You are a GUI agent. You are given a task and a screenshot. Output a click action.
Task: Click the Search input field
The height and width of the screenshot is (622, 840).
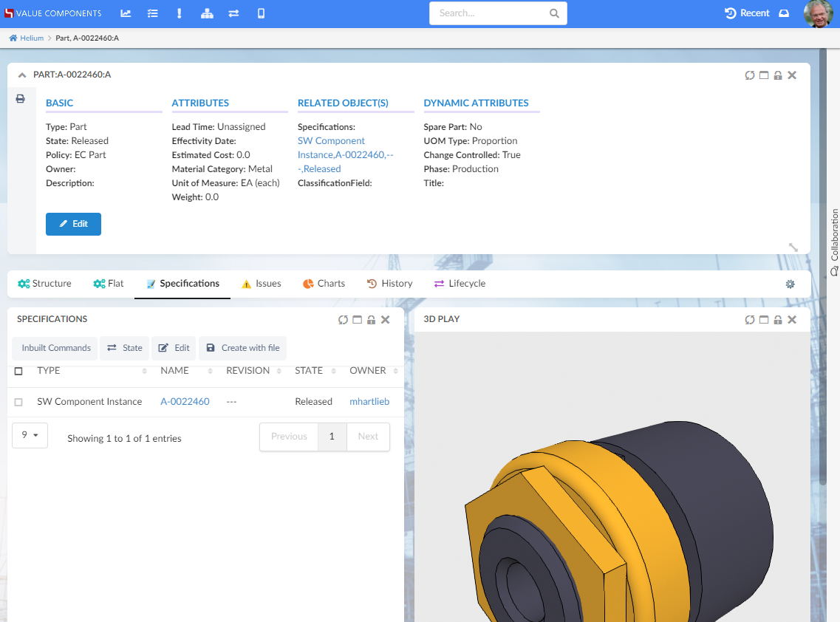coord(491,13)
